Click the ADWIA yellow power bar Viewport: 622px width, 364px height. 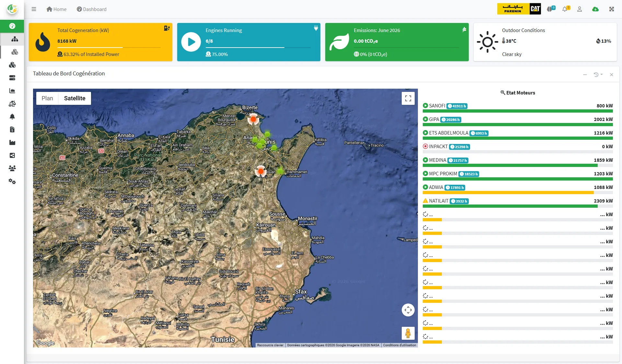click(x=508, y=193)
